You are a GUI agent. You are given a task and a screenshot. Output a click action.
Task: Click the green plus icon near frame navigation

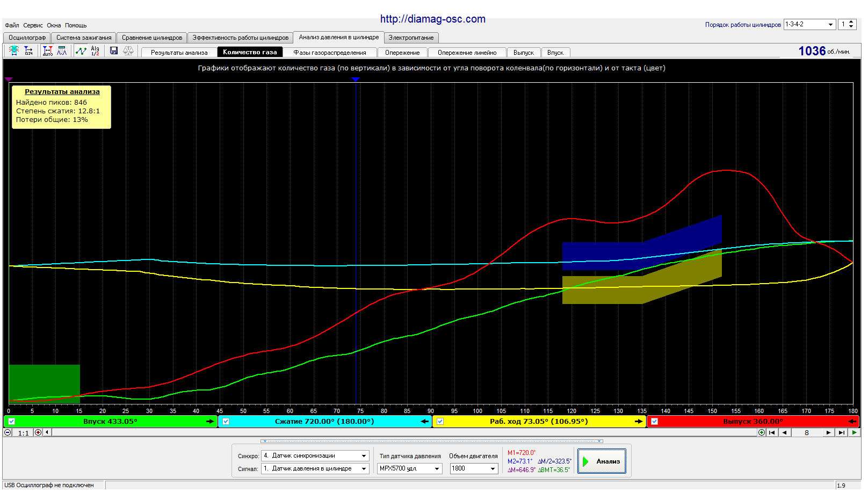click(x=762, y=432)
